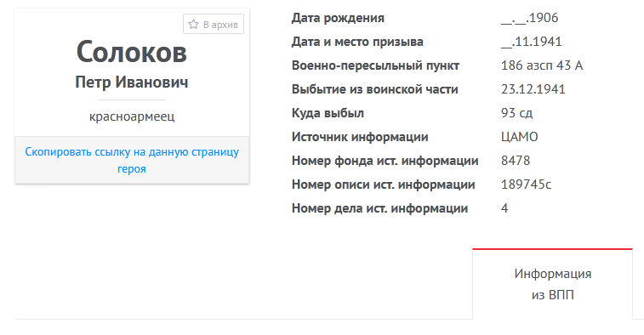Click the source value 'ЦАМО'
Viewport: 644px width, 335px height.
pos(520,137)
